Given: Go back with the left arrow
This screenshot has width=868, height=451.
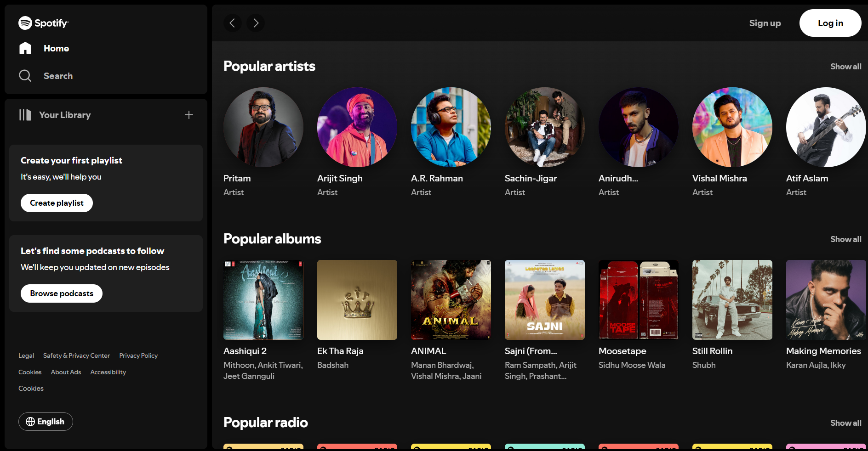Looking at the screenshot, I should click(233, 23).
